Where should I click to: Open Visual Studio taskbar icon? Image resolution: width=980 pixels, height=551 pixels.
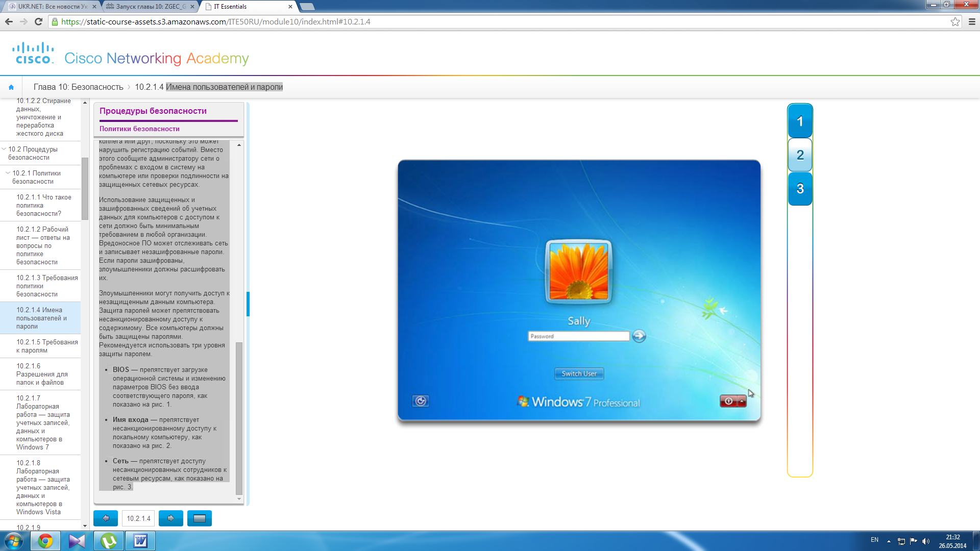tap(77, 541)
